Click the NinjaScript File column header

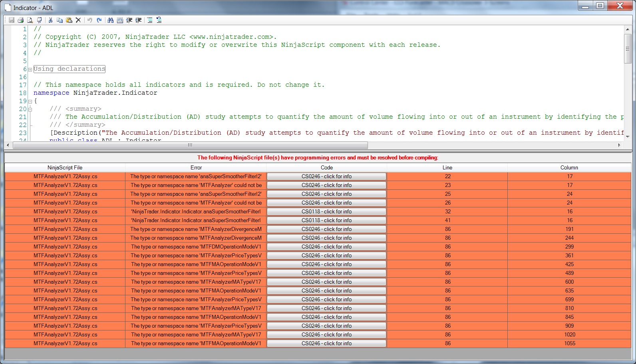click(x=65, y=168)
